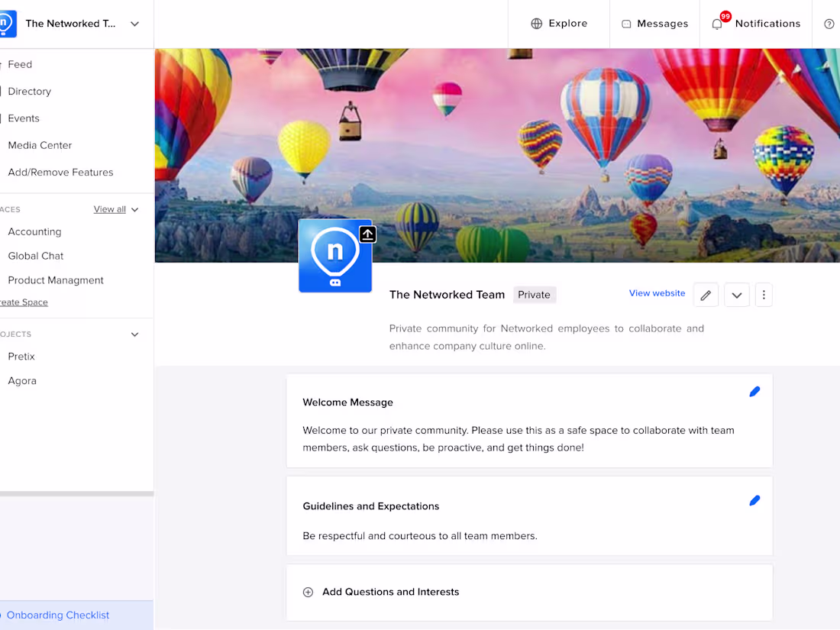Screen dimensions: 840x630
Task: Click the Private badge next to the team name
Action: [534, 295]
